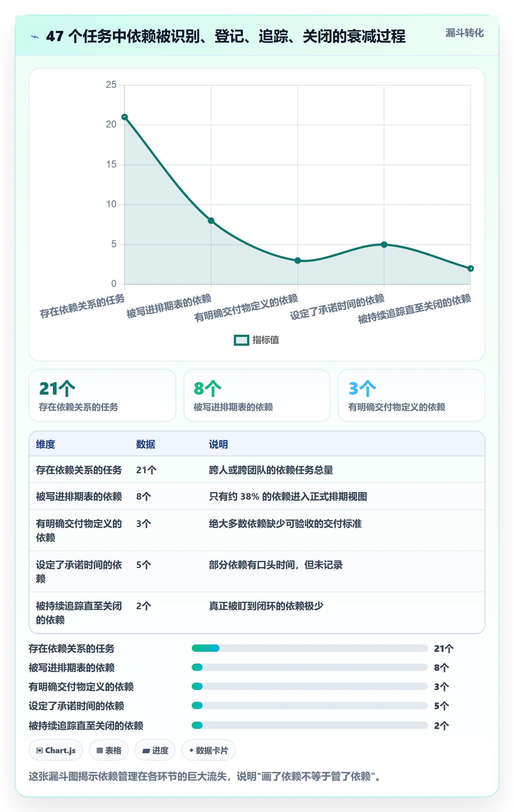Click the progress bar for 被写进排期表的依赖
Viewport: 514px width, 812px height.
(x=310, y=667)
